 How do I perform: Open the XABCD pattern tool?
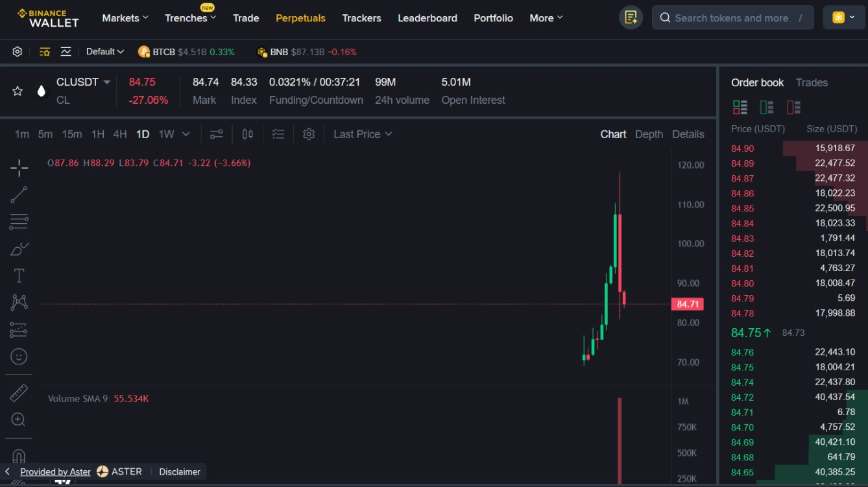[x=19, y=302]
